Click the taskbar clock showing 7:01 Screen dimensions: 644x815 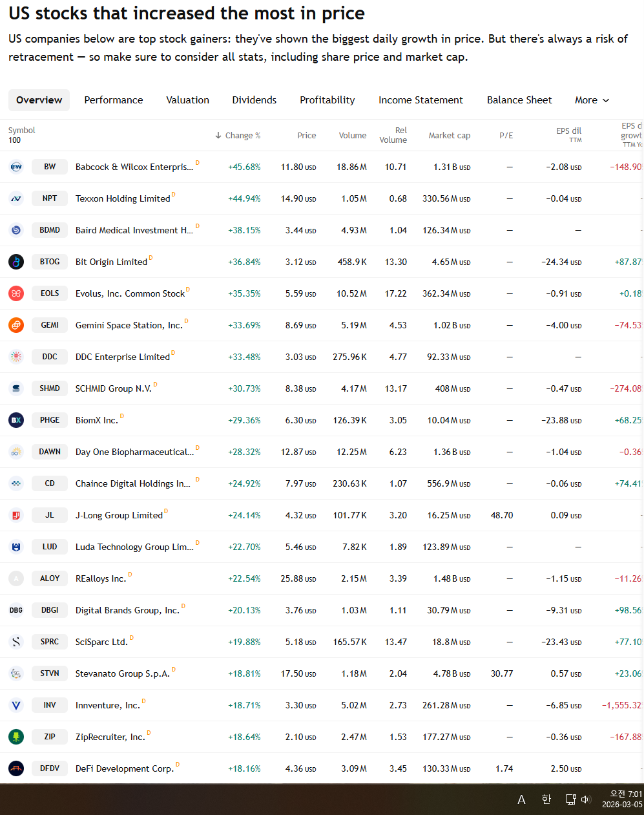click(x=622, y=799)
